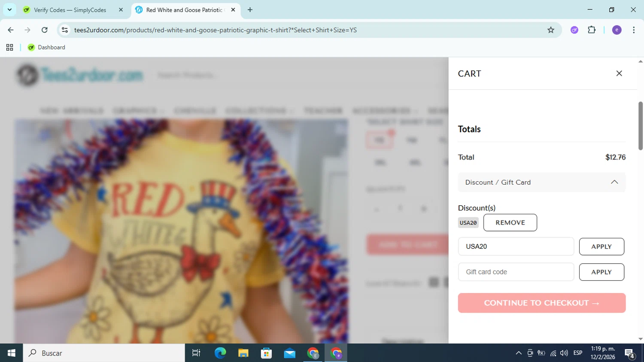The image size is (644, 362).
Task: Click the Gift card code input field
Action: (516, 272)
